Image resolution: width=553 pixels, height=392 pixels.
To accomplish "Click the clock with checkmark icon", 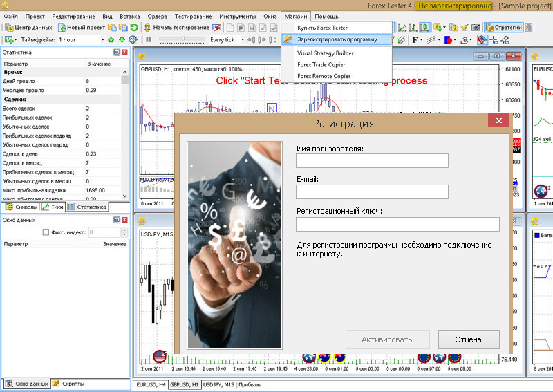I will coord(133,40).
